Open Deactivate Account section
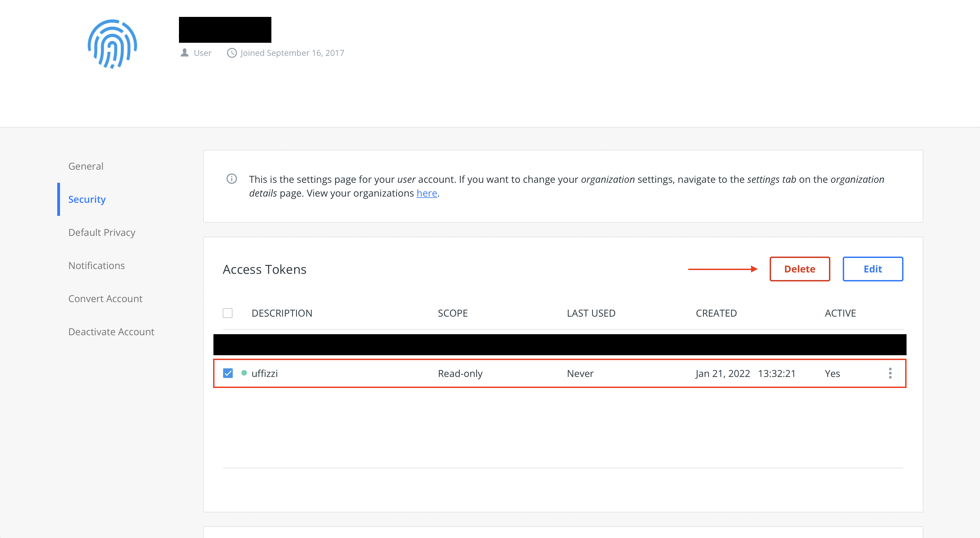The width and height of the screenshot is (980, 538). [x=111, y=332]
